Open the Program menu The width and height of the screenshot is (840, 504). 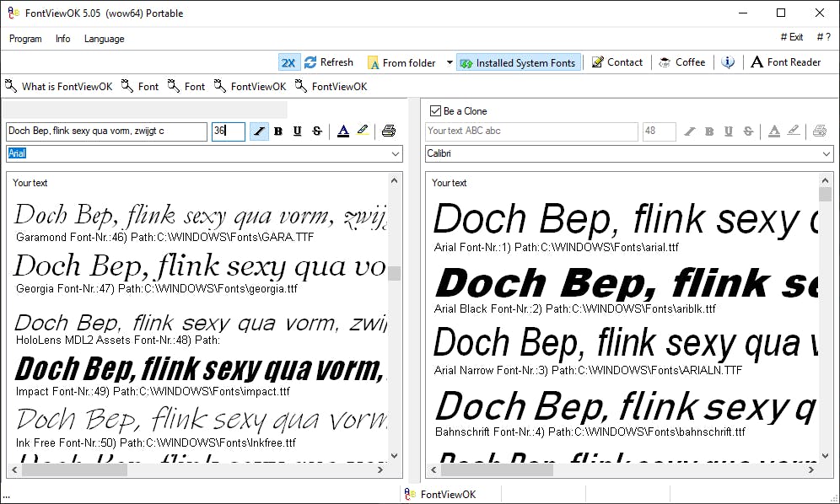click(x=25, y=39)
